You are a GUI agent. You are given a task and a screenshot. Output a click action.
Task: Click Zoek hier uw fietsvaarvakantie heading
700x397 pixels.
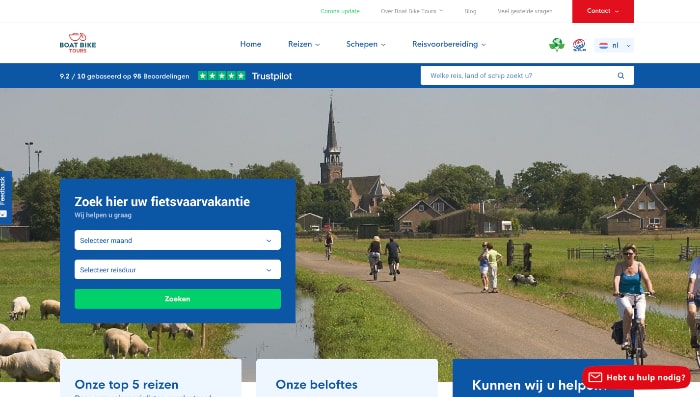[x=162, y=201]
